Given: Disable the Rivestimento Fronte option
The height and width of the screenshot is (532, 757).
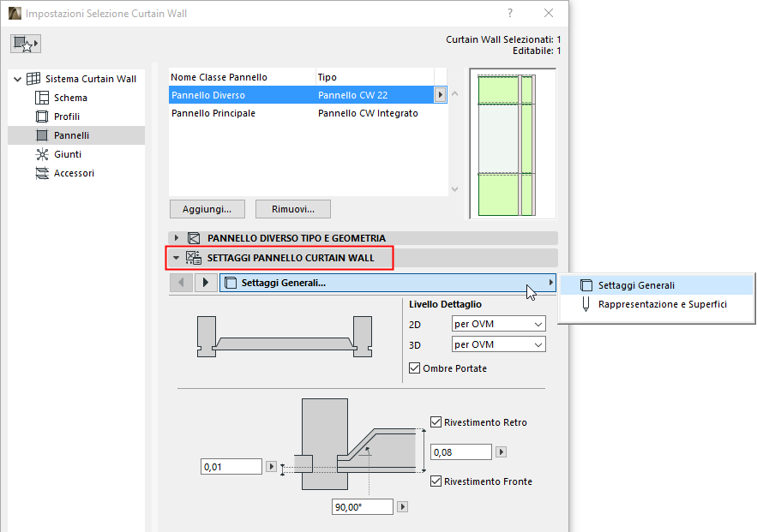Looking at the screenshot, I should pyautogui.click(x=436, y=481).
